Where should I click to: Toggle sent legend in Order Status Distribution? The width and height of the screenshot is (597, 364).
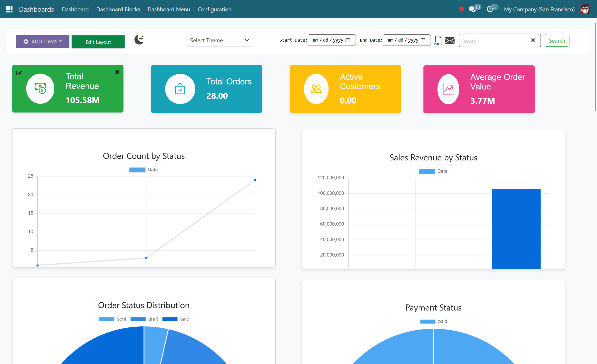113,319
